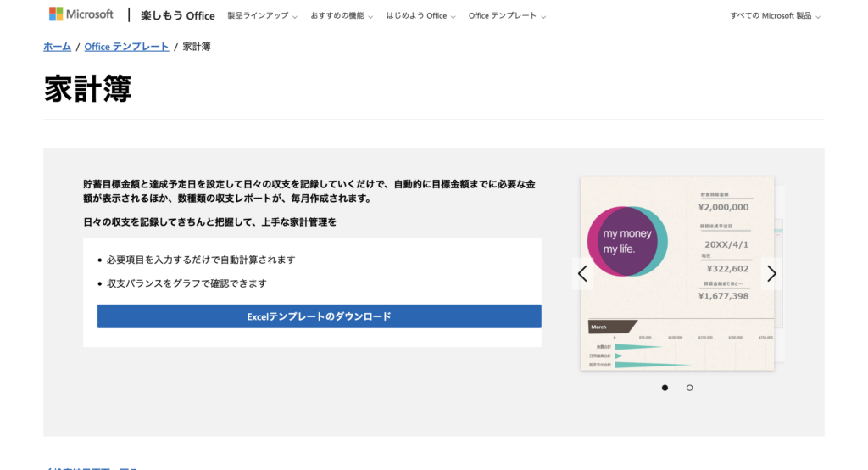Expand the 製品ラインアップ menu
The height and width of the screenshot is (470, 868).
coord(262,15)
